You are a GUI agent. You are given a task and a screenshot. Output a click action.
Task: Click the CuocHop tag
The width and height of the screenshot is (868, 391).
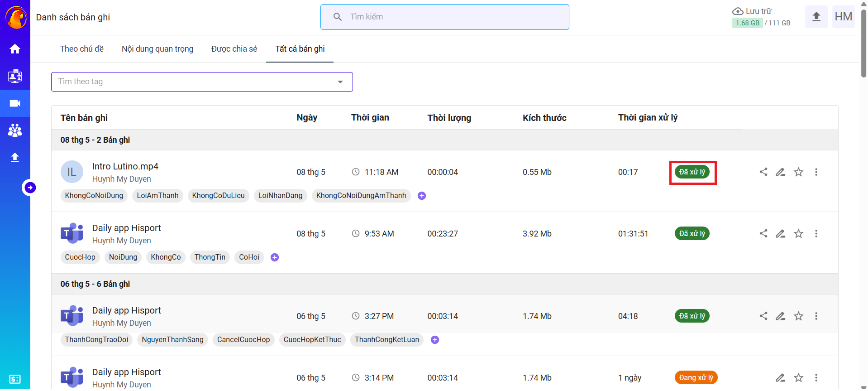tap(80, 257)
